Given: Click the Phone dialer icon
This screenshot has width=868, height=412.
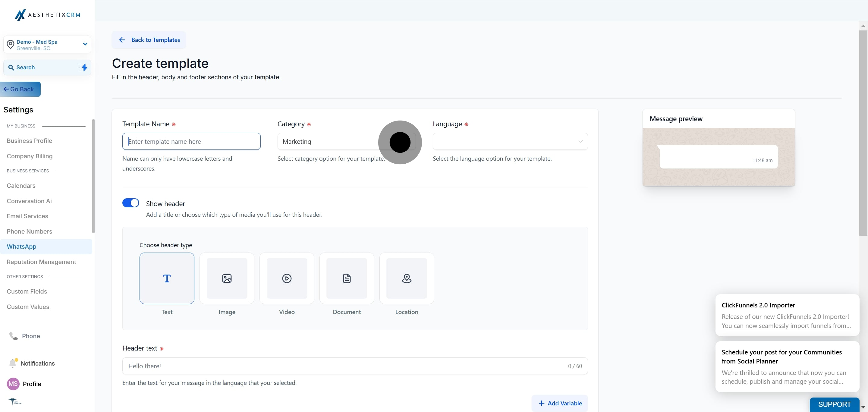Looking at the screenshot, I should (13, 336).
